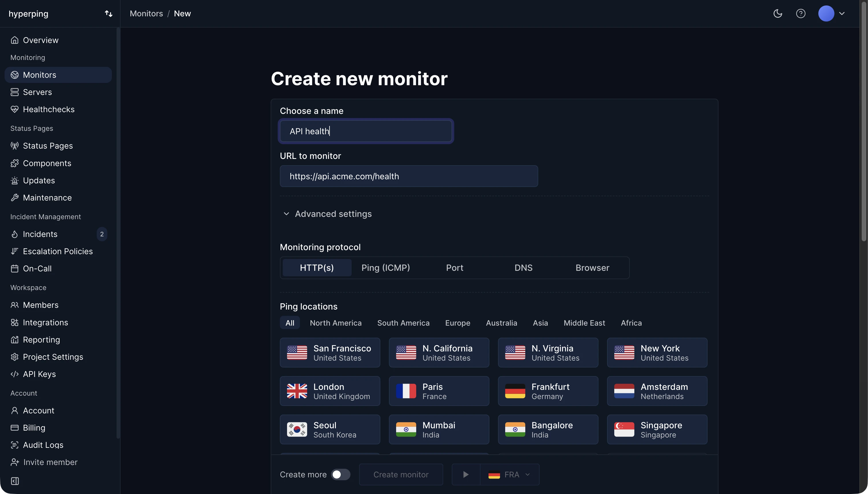
Task: Click the Members people icon
Action: point(14,305)
